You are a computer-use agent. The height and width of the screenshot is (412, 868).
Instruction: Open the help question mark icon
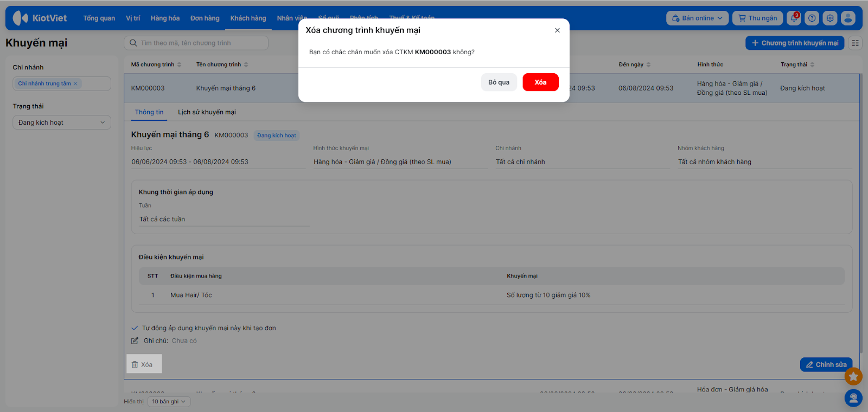pos(812,18)
